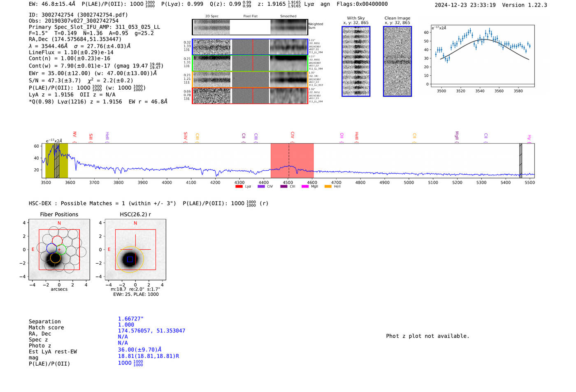Click the Fiber Positions cutout image
The image size is (576, 392).
(x=59, y=249)
